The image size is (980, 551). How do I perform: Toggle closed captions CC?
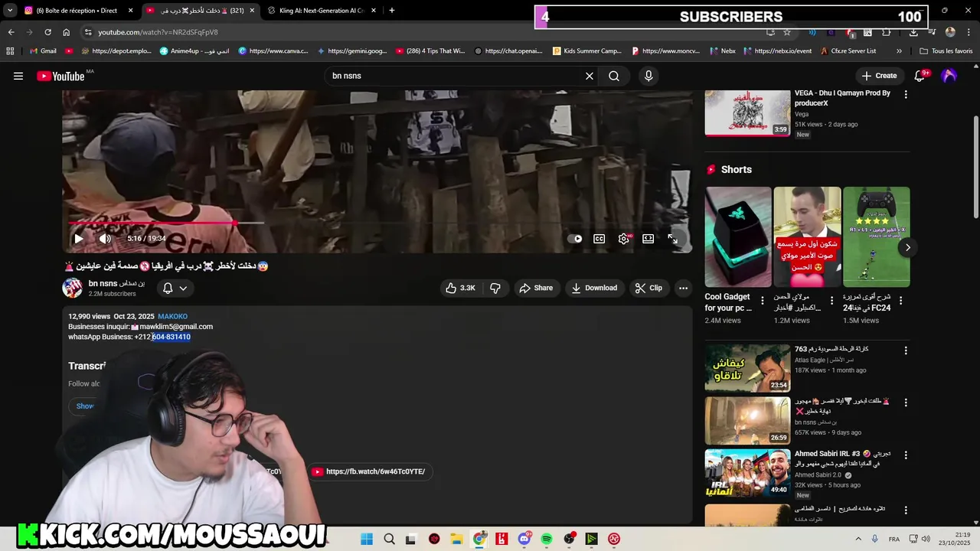pos(599,239)
